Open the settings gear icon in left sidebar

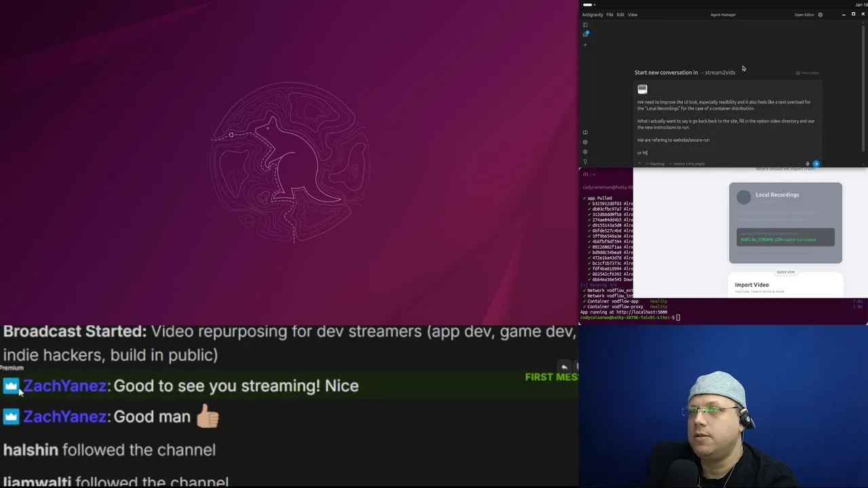point(585,152)
